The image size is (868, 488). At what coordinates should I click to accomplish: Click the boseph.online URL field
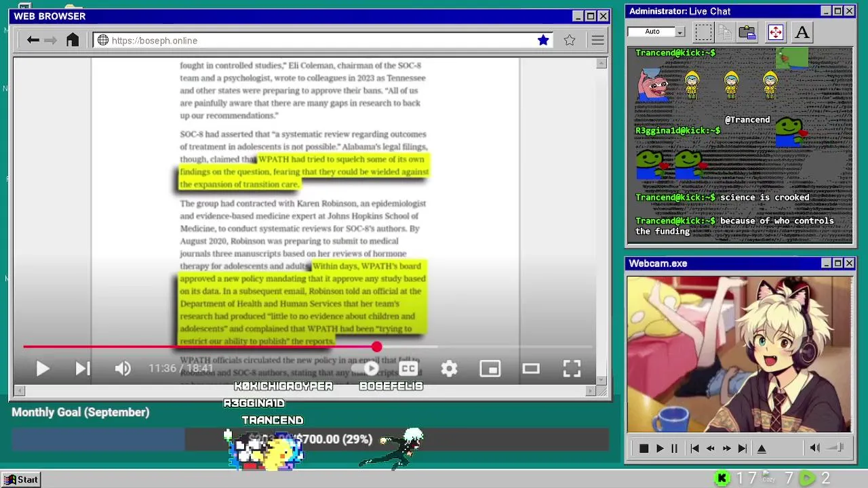click(x=323, y=41)
